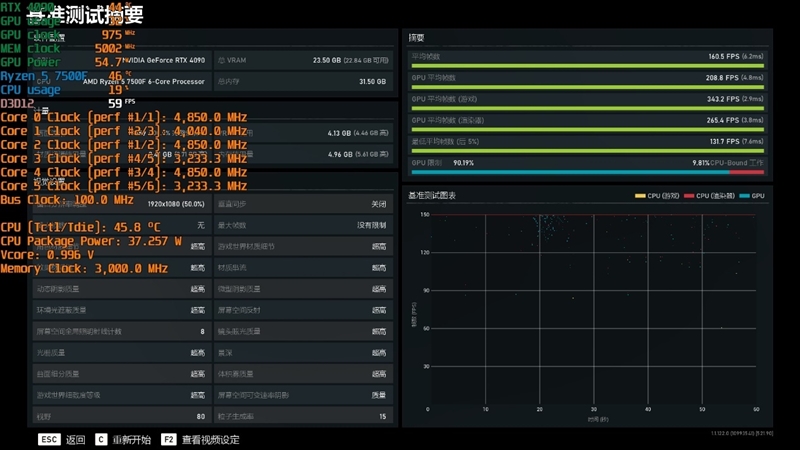Click the AMD Ryzen 5 7500F processor entry
This screenshot has width=800, height=450.
144,82
